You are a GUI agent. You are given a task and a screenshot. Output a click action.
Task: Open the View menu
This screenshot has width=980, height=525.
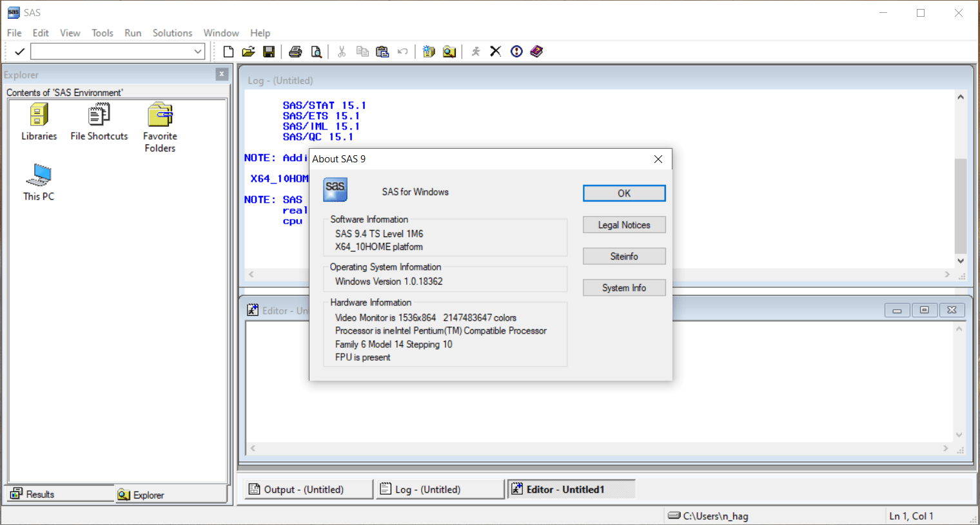click(x=70, y=33)
